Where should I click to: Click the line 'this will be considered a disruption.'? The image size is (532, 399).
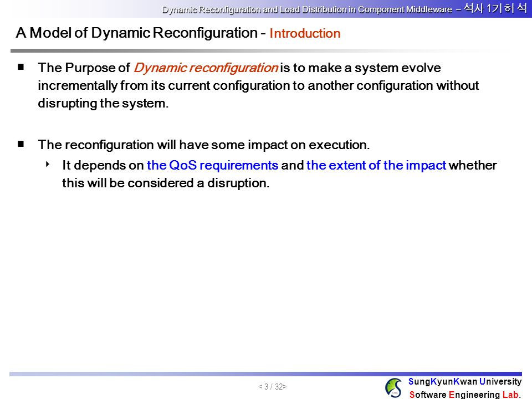[x=166, y=183]
